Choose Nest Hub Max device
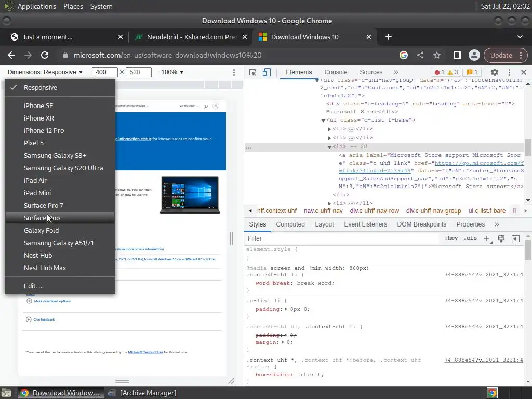 [x=60, y=268]
